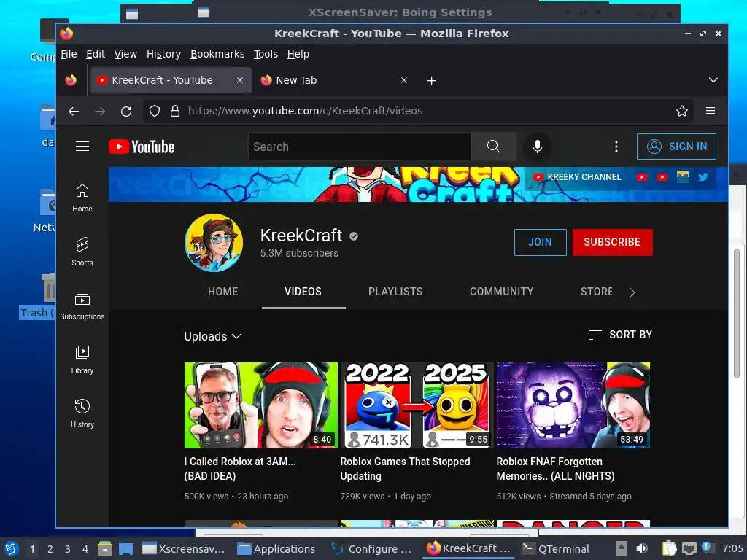Open Shorts from the sidebar
This screenshot has width=747, height=560.
point(82,252)
